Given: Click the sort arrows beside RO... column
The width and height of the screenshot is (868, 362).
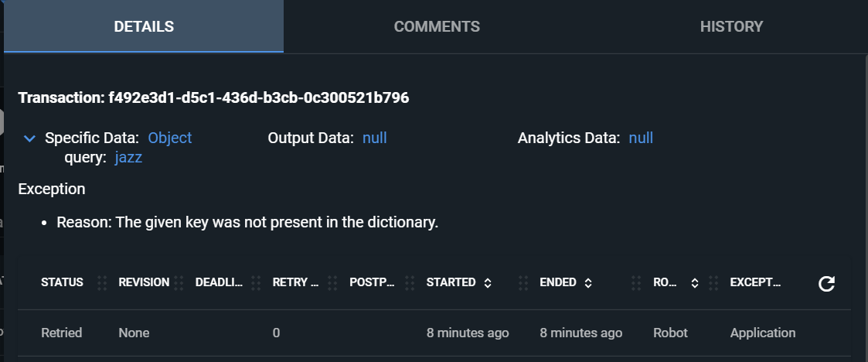Looking at the screenshot, I should 694,283.
